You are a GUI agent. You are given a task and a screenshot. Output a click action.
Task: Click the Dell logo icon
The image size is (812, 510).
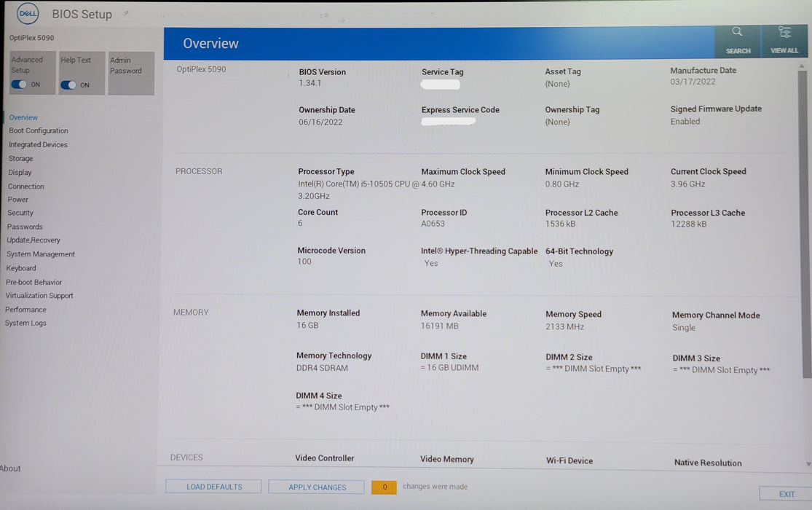pyautogui.click(x=28, y=13)
